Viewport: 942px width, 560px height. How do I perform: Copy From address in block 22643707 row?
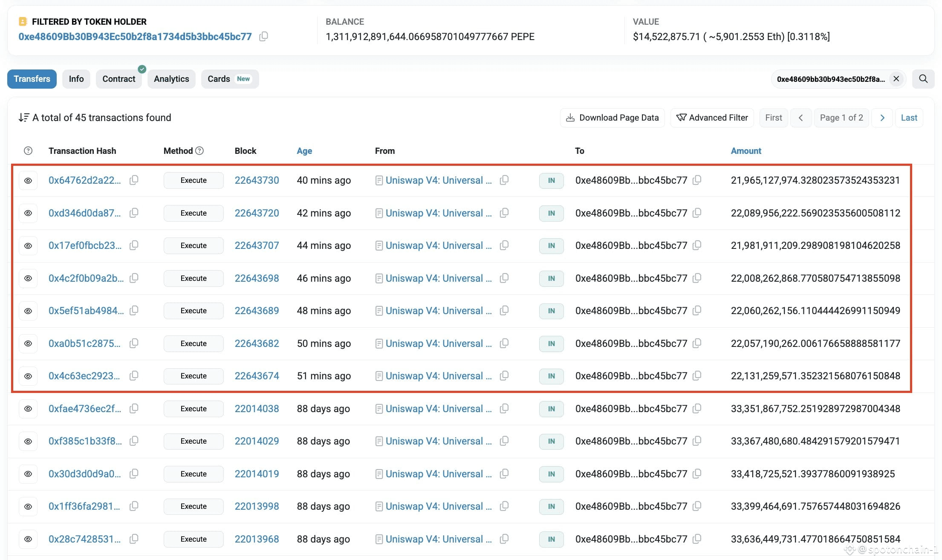pos(504,245)
